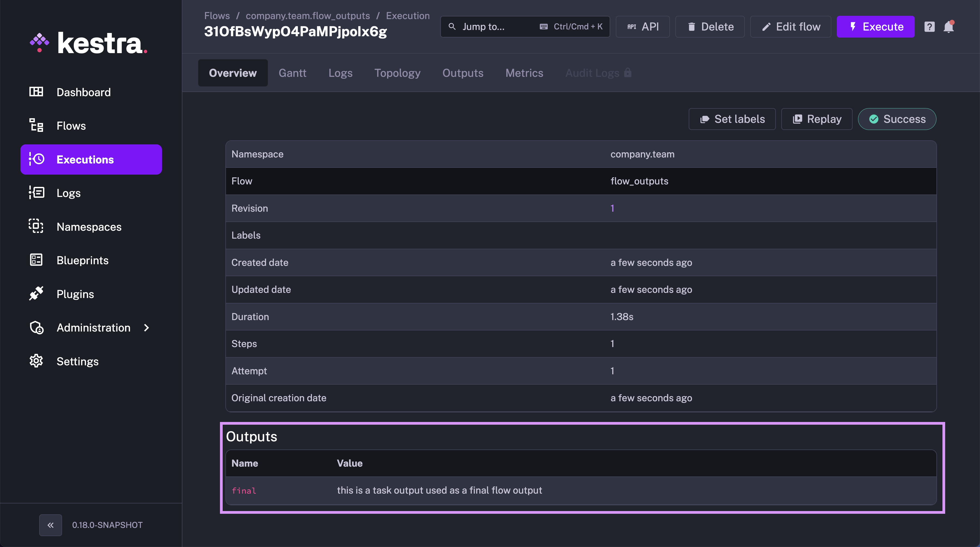Click the Success status badge
The width and height of the screenshot is (980, 547).
[897, 119]
